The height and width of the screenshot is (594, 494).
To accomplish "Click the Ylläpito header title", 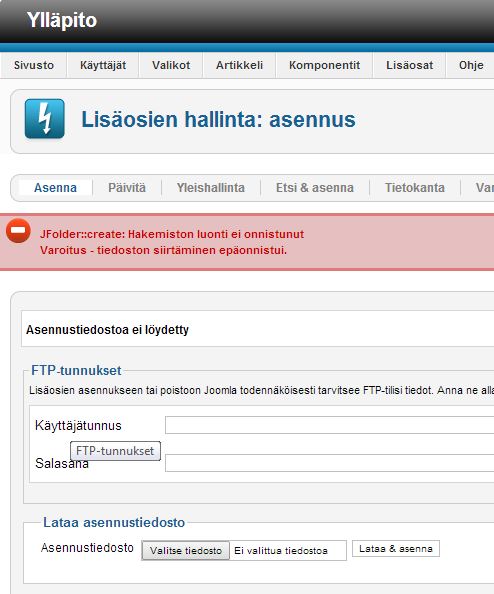I will click(62, 20).
